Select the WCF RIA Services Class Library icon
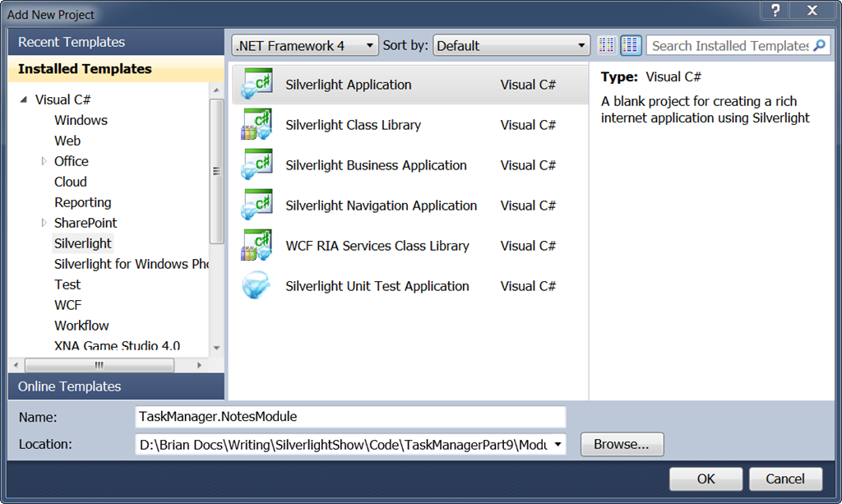 click(257, 245)
